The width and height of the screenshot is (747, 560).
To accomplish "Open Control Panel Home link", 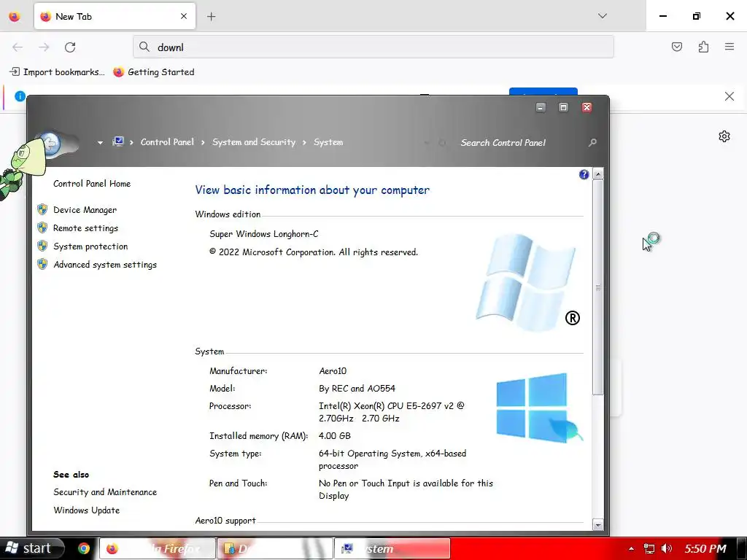I will tap(92, 184).
